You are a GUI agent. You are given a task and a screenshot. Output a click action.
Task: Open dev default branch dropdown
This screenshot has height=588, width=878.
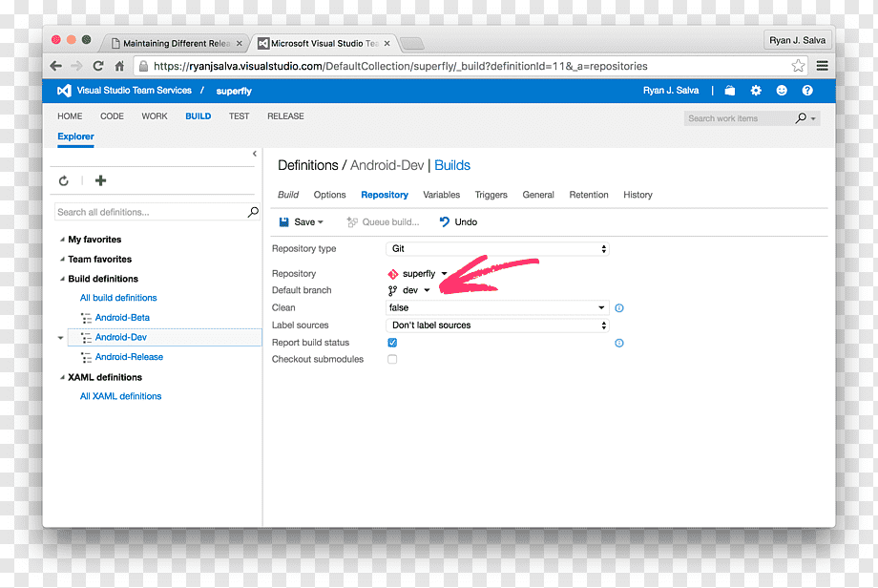pos(427,290)
